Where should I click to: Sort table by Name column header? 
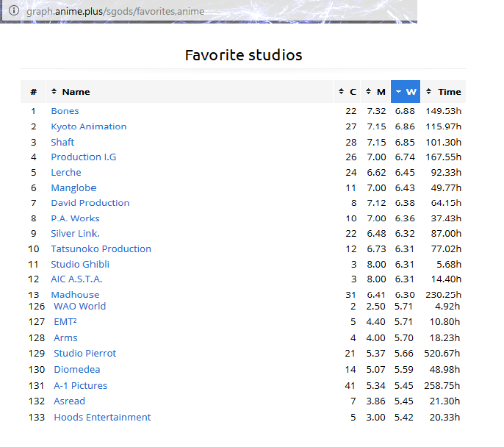[x=76, y=92]
